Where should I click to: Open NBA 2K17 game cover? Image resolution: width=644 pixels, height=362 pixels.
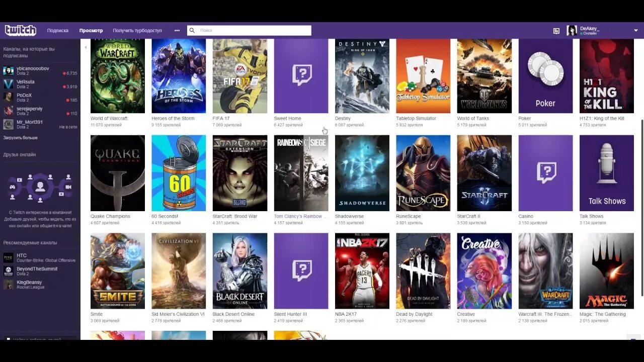click(x=362, y=271)
